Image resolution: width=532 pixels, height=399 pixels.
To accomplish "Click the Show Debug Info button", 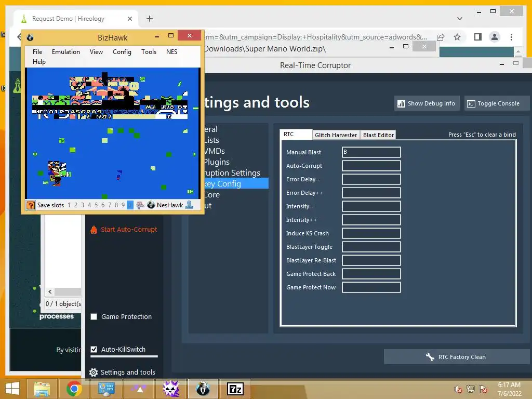I will click(x=427, y=103).
